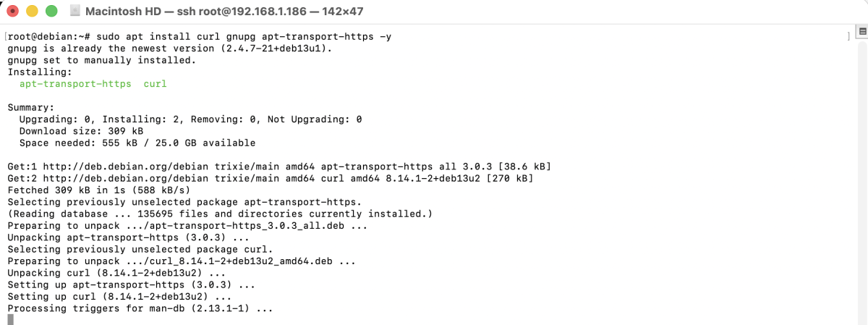Click the right bracket mark ending the prompt line

849,36
